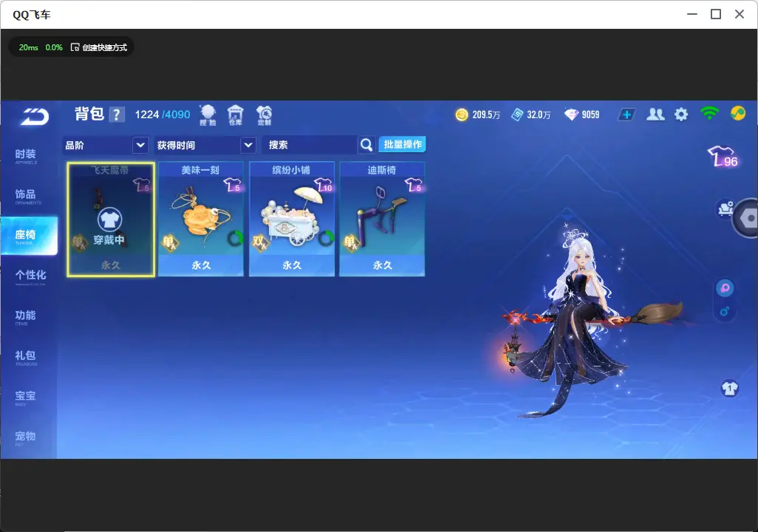Open the 定制 customization icon
This screenshot has height=532, width=758.
pos(264,115)
